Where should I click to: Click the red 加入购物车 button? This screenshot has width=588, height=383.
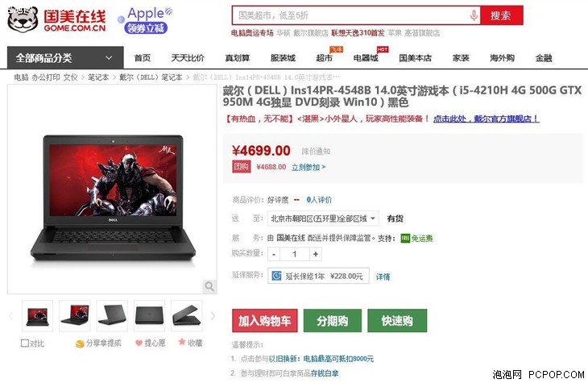pyautogui.click(x=265, y=320)
